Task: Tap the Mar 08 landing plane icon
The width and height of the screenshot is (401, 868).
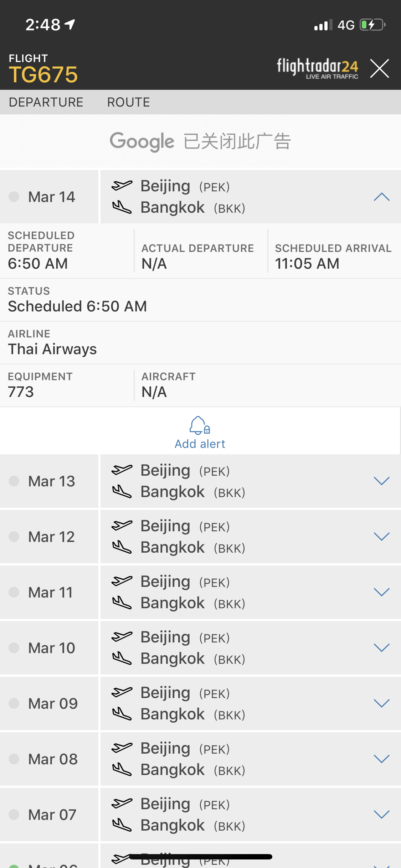Action: tap(122, 769)
